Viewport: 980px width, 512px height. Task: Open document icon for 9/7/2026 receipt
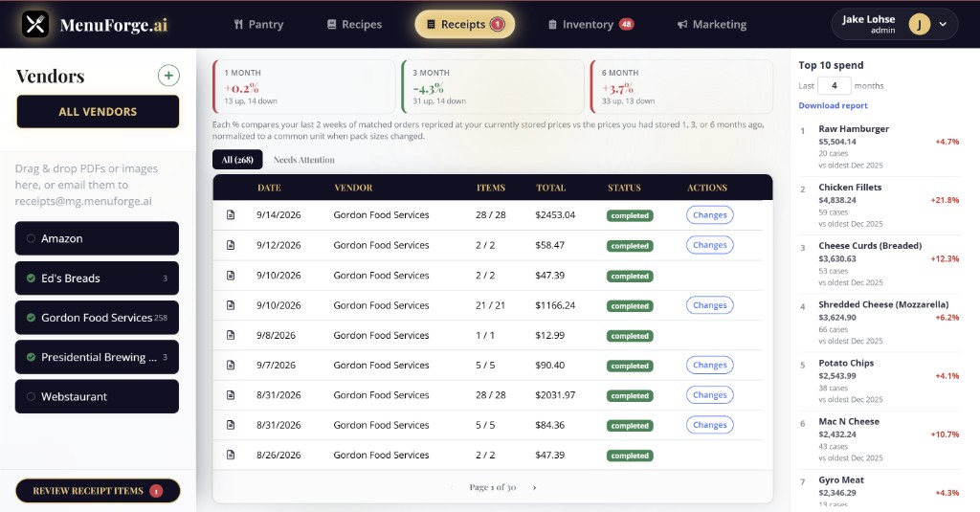[x=231, y=365]
